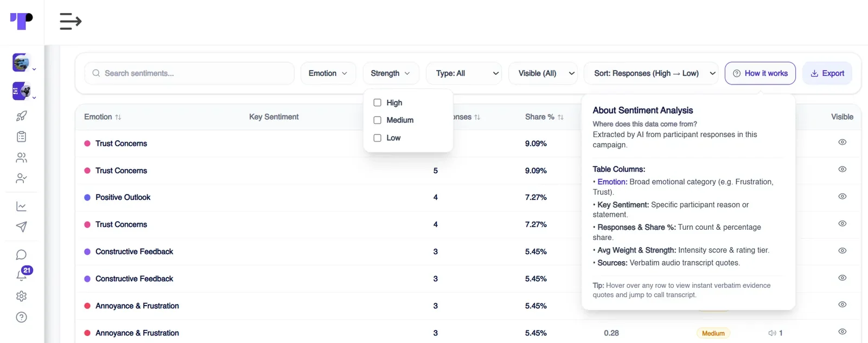The height and width of the screenshot is (343, 868).
Task: Open the Type: All dropdown
Action: pyautogui.click(x=464, y=73)
